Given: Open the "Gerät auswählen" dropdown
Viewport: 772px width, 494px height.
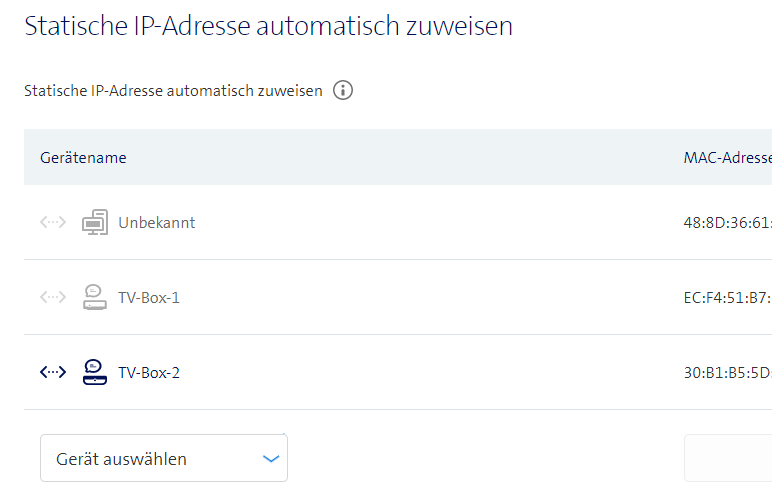Looking at the screenshot, I should pyautogui.click(x=163, y=459).
